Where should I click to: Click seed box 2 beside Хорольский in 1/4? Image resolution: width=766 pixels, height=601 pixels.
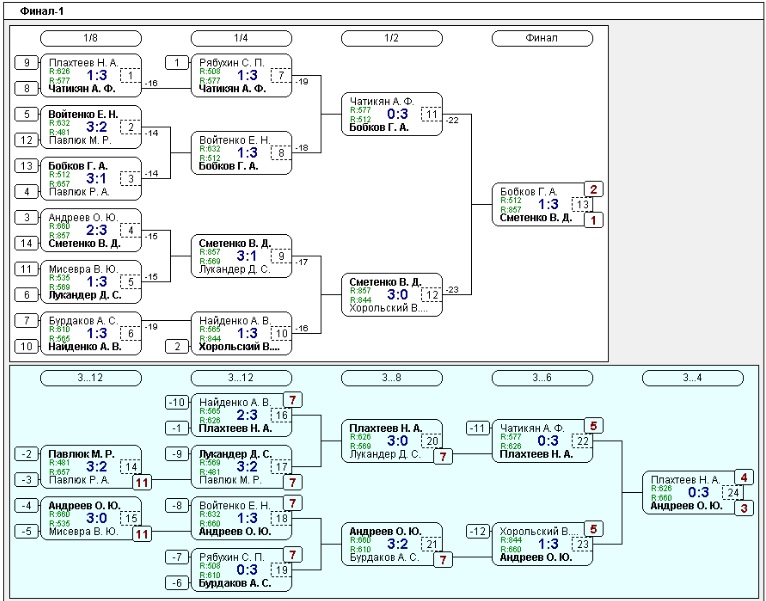click(x=177, y=346)
